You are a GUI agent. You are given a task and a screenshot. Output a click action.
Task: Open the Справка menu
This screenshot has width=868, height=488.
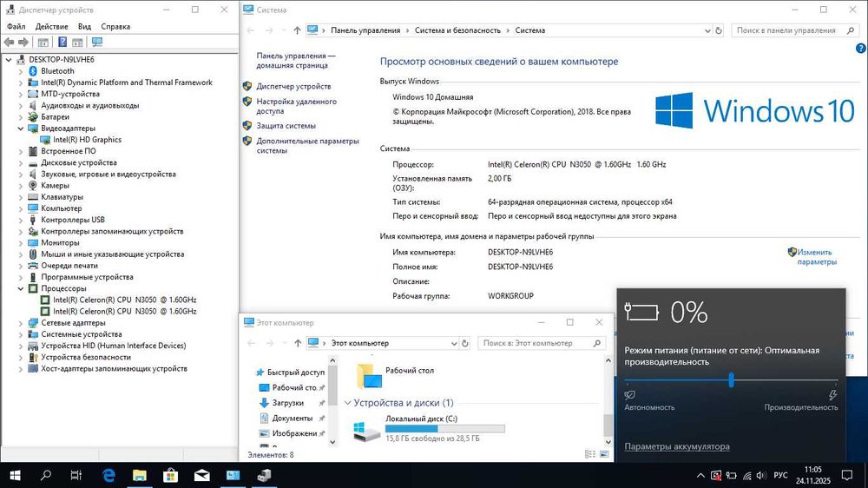point(115,27)
